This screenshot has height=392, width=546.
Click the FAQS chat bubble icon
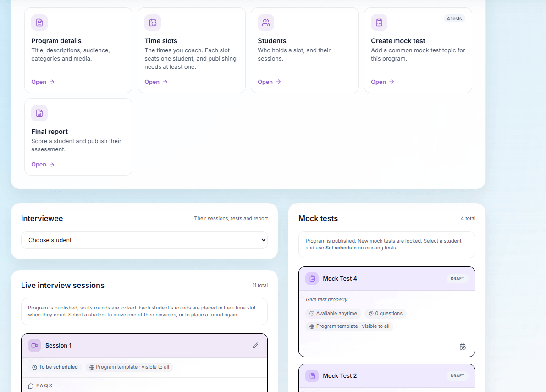(x=31, y=386)
